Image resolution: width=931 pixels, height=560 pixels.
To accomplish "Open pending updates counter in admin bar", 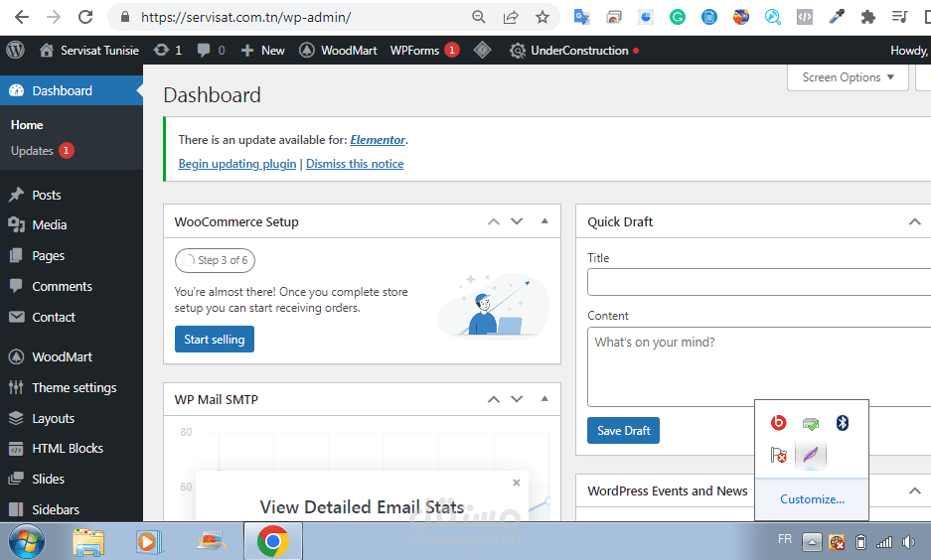I will (168, 51).
